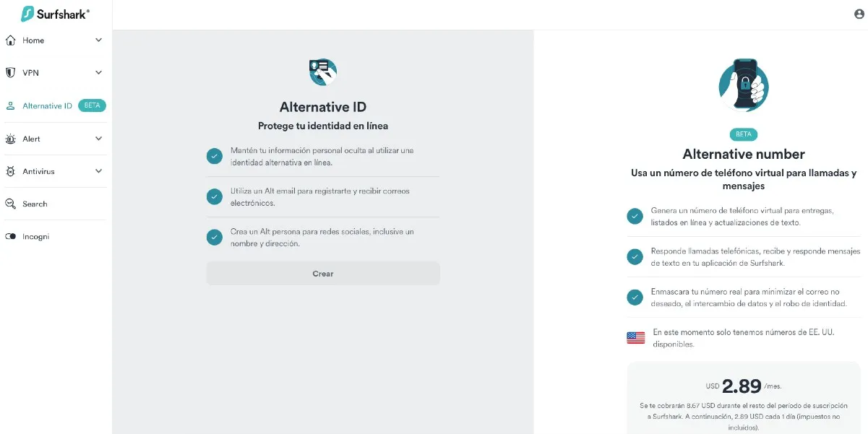Click the 'Alternative number' heading
This screenshot has width=868, height=434.
744,154
